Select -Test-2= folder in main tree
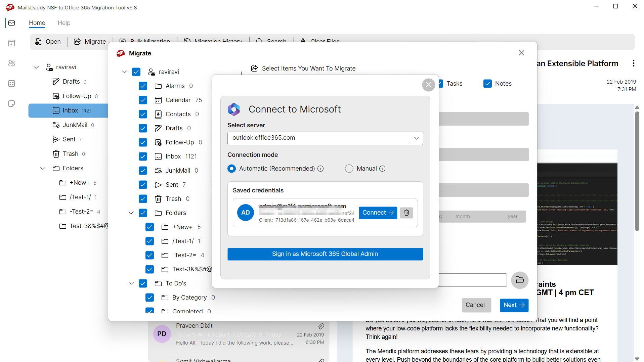Screen dimensions: 644x362 (80, 212)
